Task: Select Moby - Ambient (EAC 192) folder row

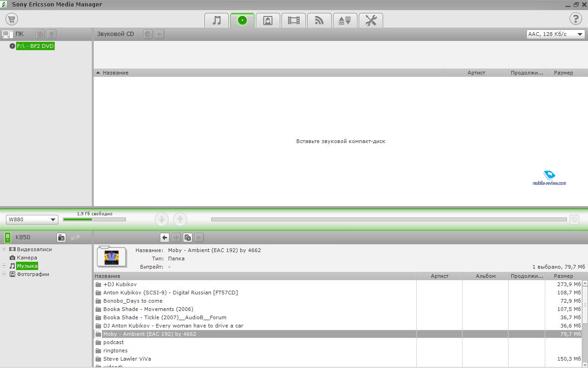Action: click(x=338, y=334)
